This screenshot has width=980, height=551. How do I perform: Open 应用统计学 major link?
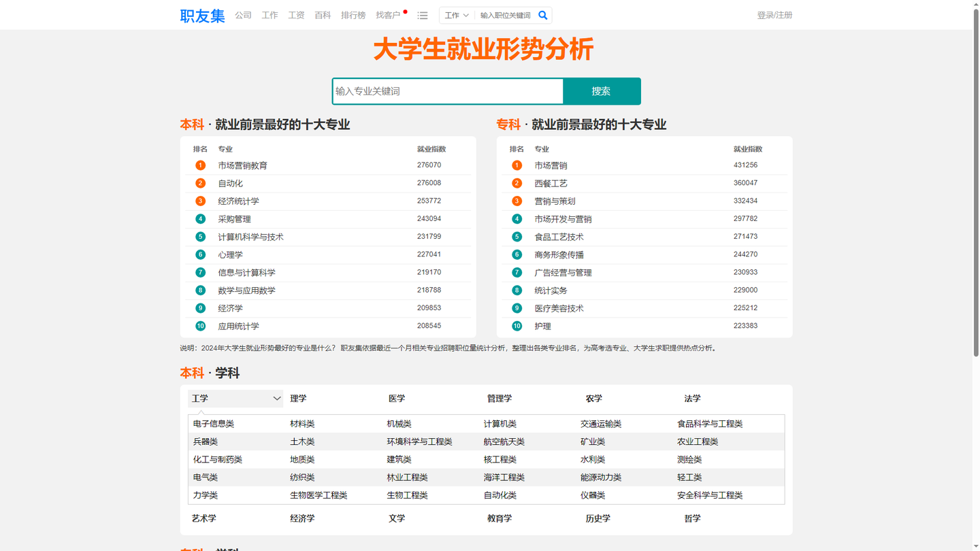point(239,326)
